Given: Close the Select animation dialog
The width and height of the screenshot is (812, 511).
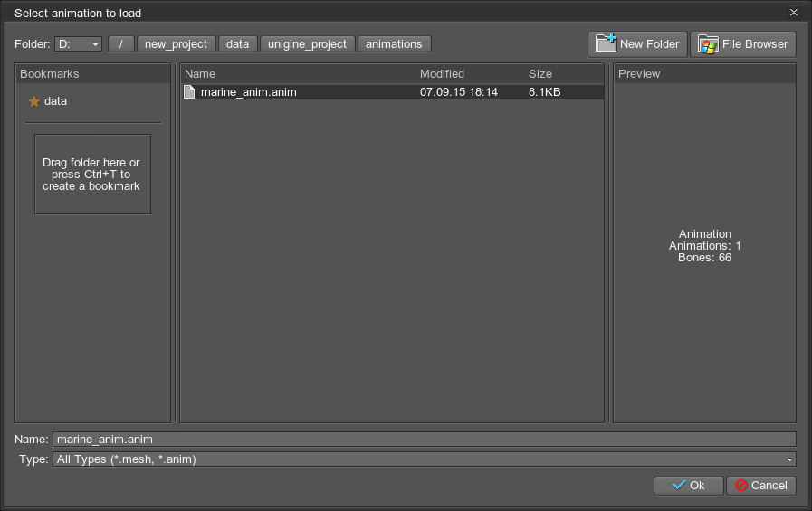Looking at the screenshot, I should pyautogui.click(x=794, y=13).
